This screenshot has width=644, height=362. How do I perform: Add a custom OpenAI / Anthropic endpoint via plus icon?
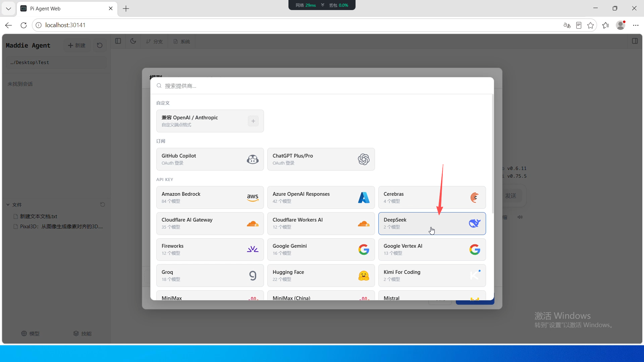point(253,121)
